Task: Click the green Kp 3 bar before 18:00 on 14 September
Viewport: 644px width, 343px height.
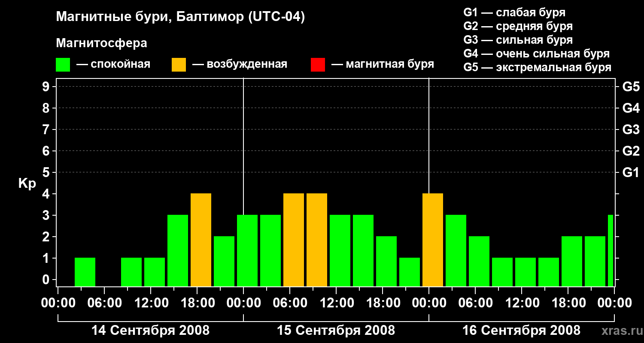Action: (x=178, y=250)
